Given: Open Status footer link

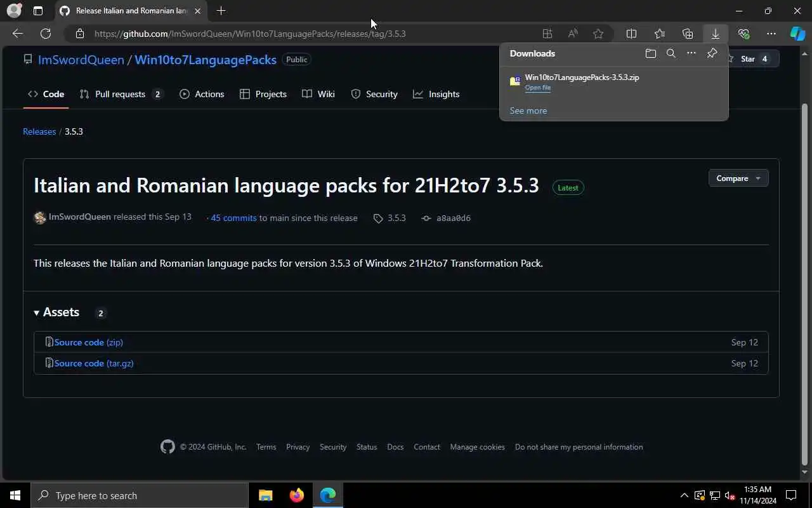Looking at the screenshot, I should coord(367,447).
